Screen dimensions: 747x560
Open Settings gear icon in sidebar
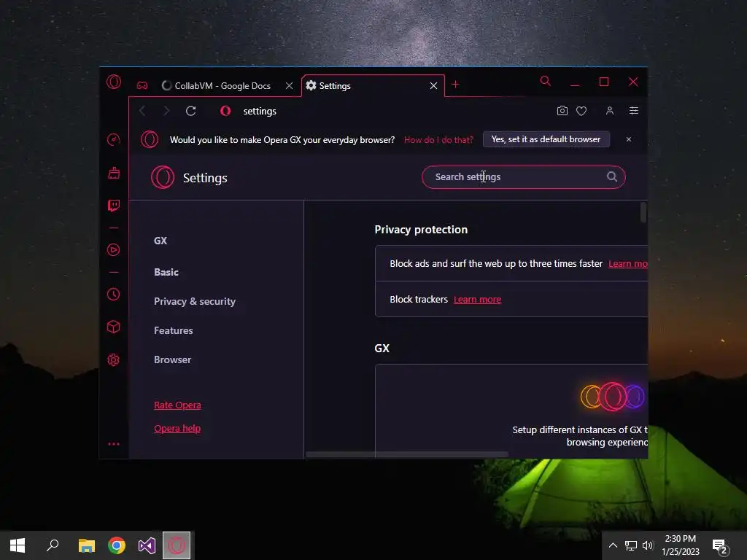[113, 360]
